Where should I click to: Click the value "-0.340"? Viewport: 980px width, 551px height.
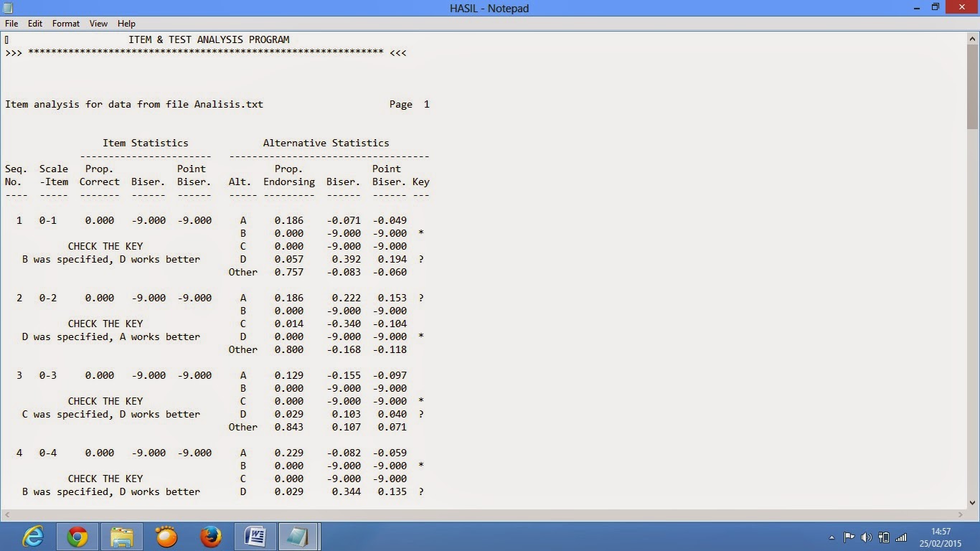[x=344, y=324]
